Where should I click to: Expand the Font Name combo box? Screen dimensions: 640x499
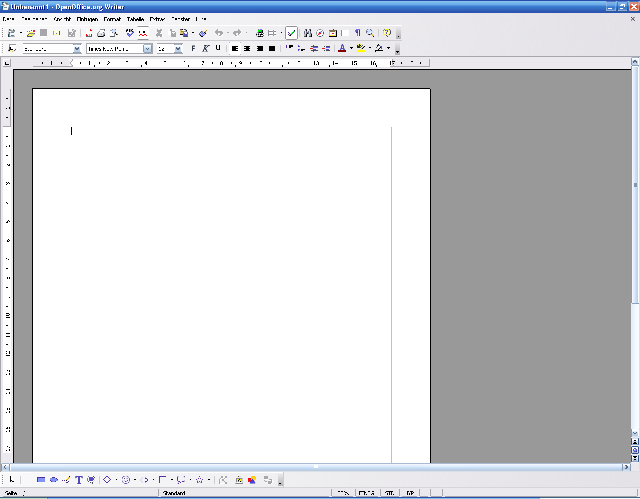[147, 49]
